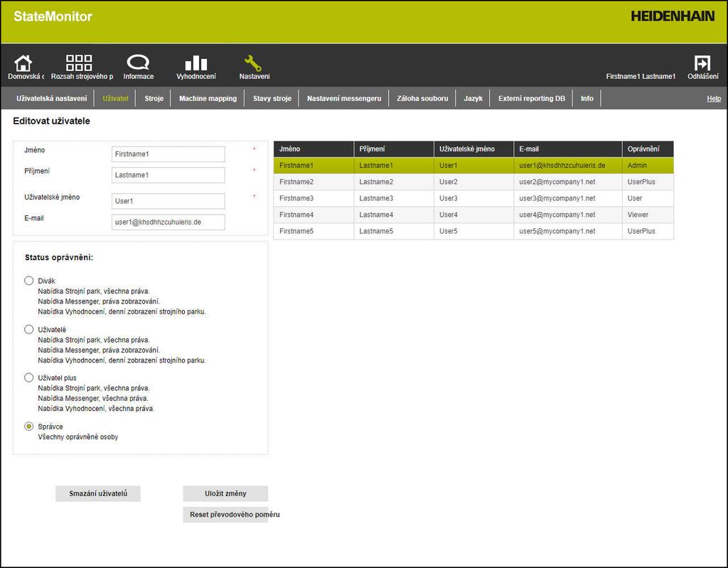Select Firstname1 row in user table
The height and width of the screenshot is (568, 728).
point(473,166)
